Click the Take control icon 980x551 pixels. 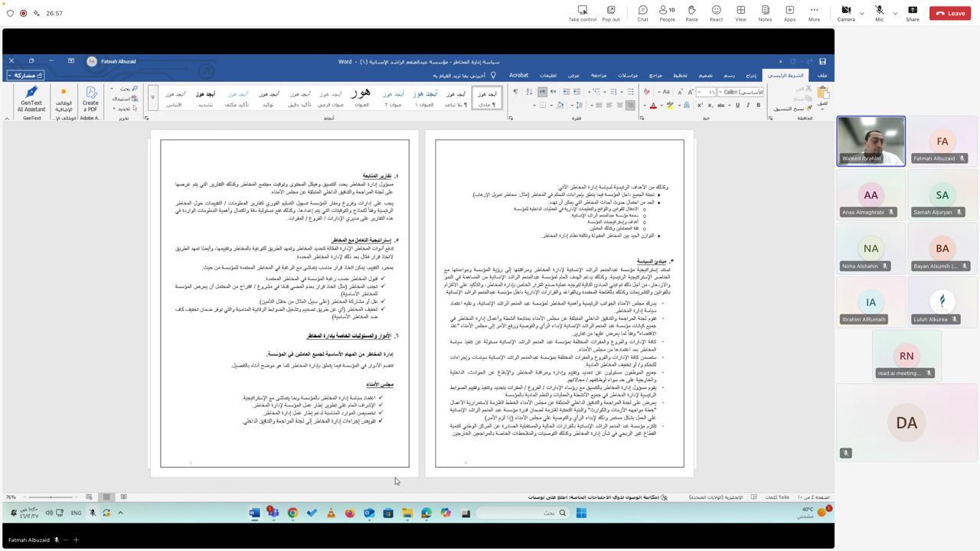tap(582, 13)
